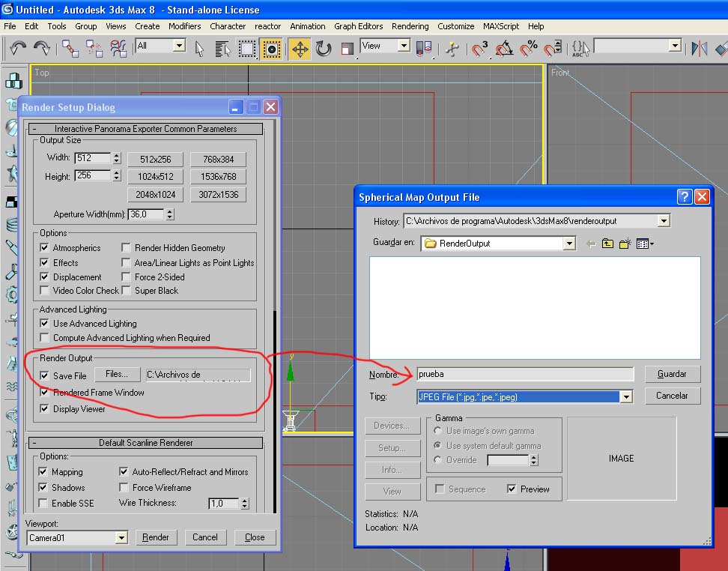Click the Guardar button
Image resolution: width=728 pixels, height=571 pixels.
(x=672, y=374)
